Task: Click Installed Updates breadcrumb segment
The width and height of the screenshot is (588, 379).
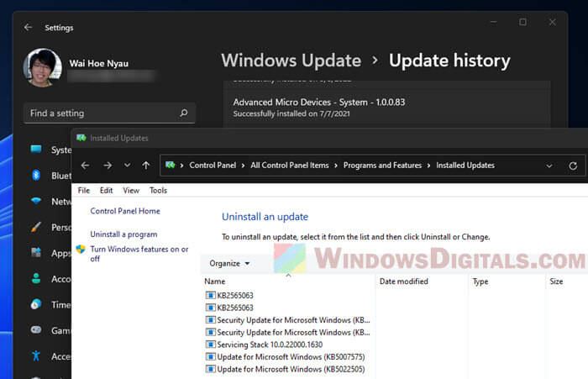Action: tap(465, 165)
